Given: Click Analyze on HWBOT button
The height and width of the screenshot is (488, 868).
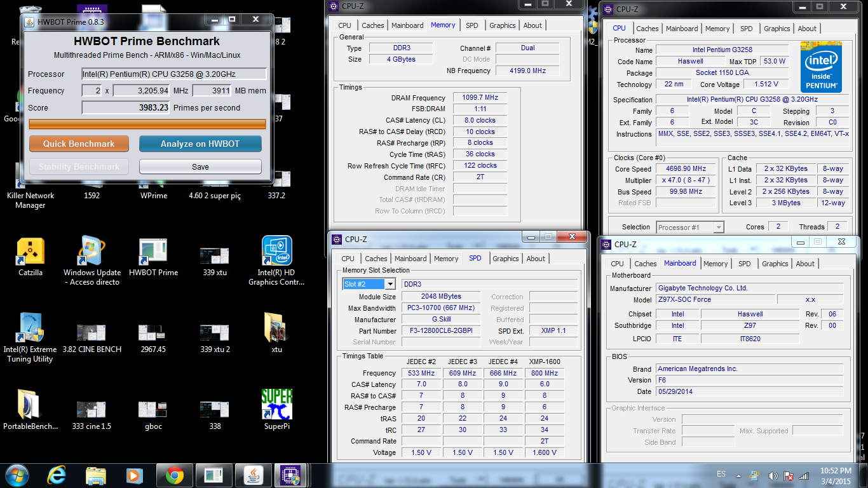Looking at the screenshot, I should (x=200, y=144).
